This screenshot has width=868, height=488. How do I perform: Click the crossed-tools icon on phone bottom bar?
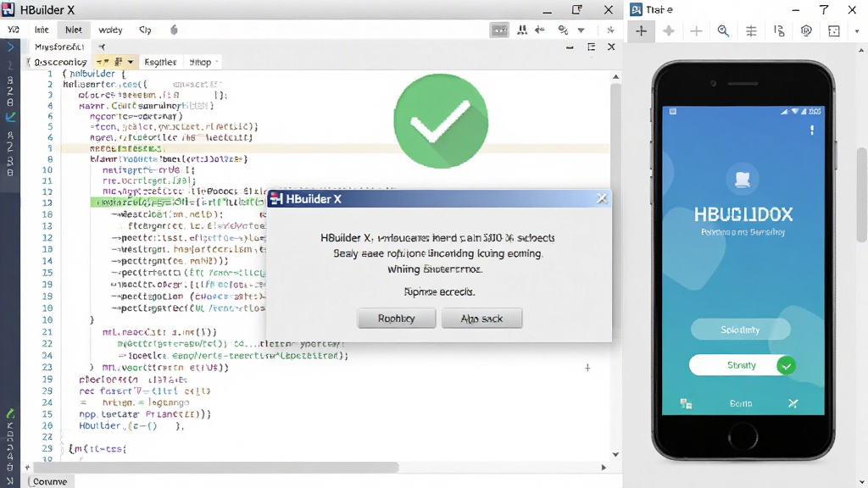[793, 403]
